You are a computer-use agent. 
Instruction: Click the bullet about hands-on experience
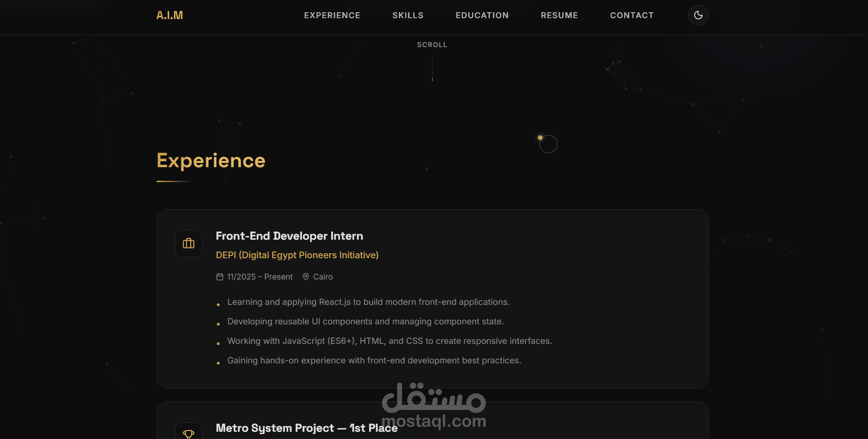point(374,361)
